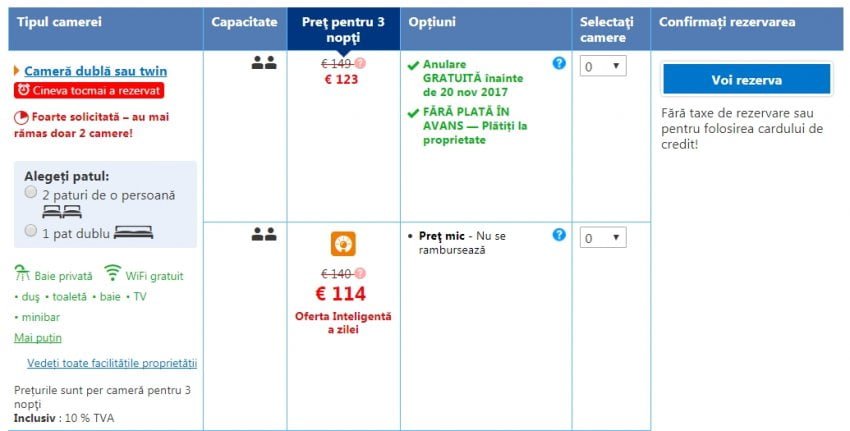The width and height of the screenshot is (850, 431).
Task: Click the Preț pentru 3 nopți header
Action: (x=343, y=28)
